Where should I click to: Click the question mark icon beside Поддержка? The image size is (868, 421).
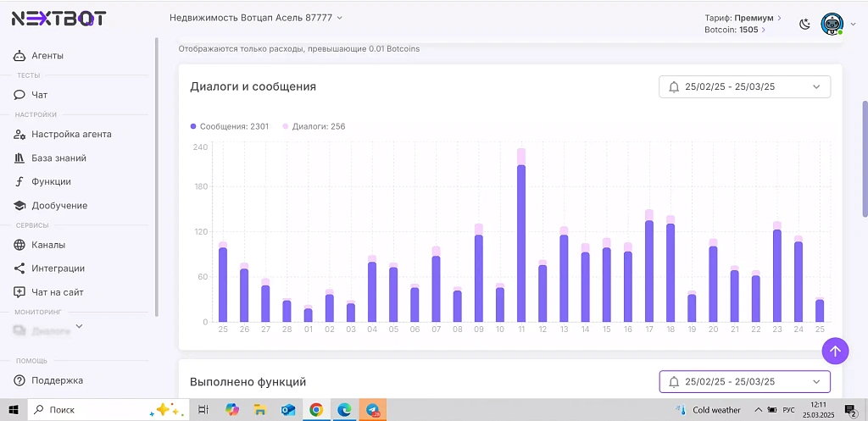coord(19,380)
